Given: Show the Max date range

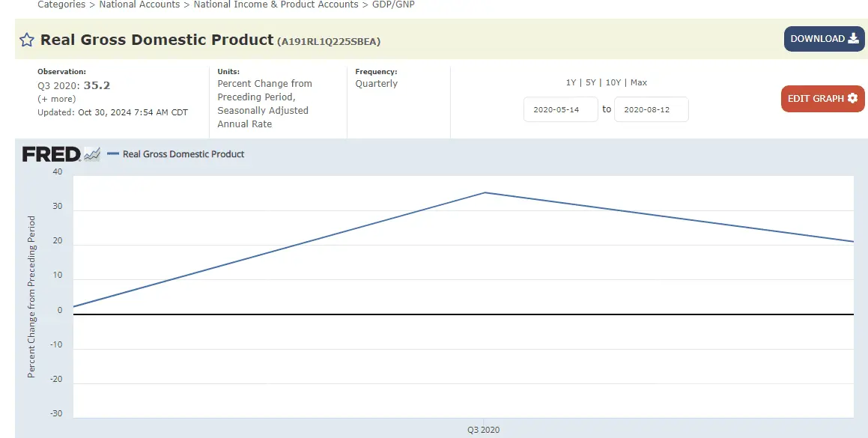Looking at the screenshot, I should tap(639, 82).
